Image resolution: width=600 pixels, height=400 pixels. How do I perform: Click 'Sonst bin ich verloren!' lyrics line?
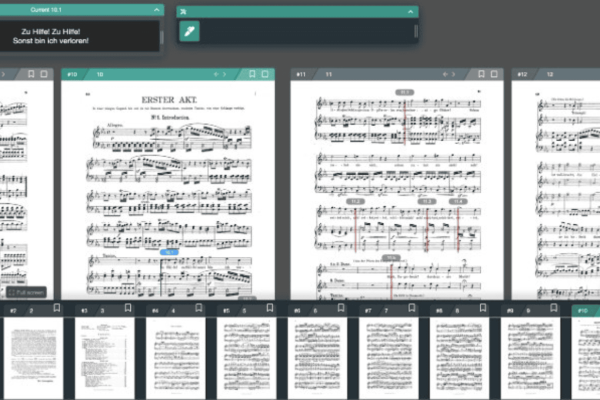pyautogui.click(x=51, y=41)
